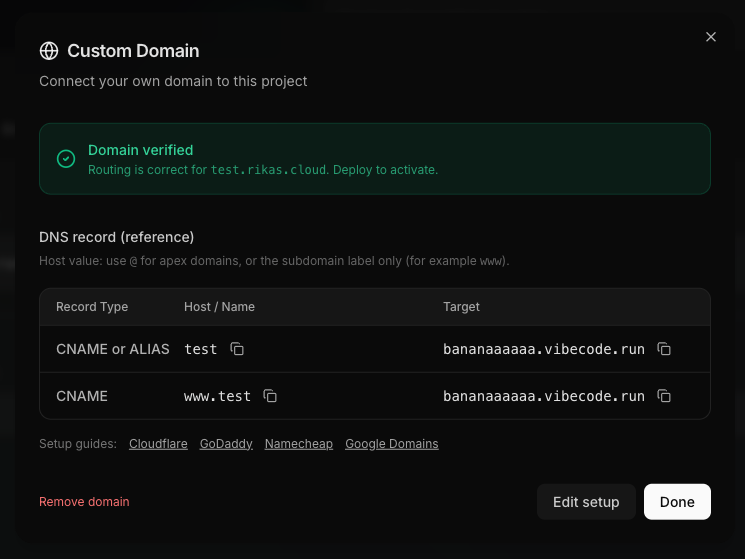Click the 'Host value: use @' hint text

pos(274,261)
